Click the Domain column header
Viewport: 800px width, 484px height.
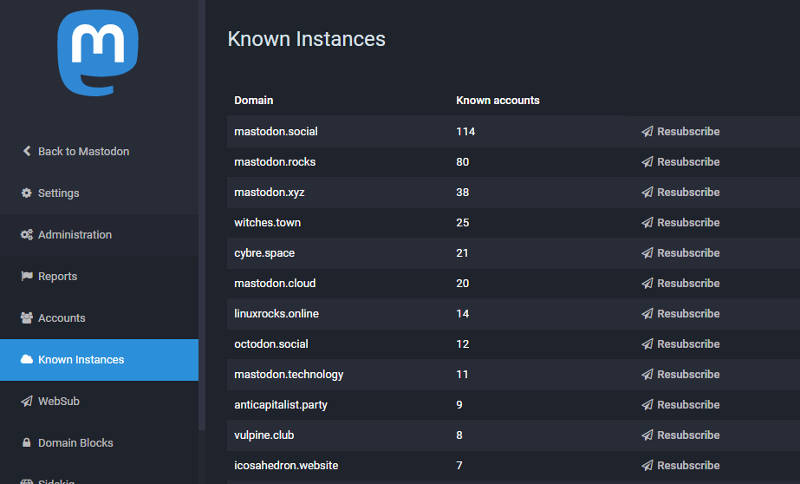[x=254, y=100]
